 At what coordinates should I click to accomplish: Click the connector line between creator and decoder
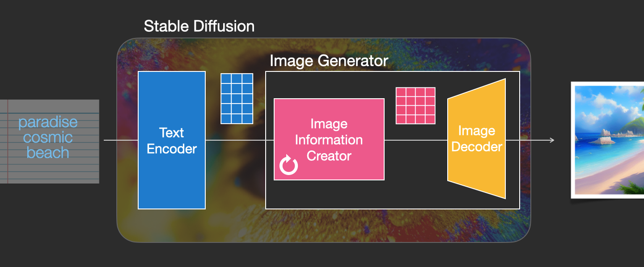416,140
